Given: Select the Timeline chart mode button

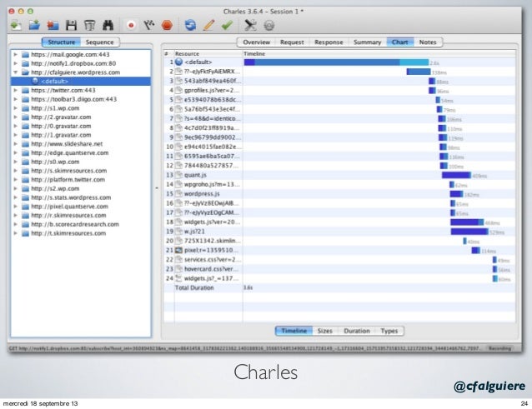Looking at the screenshot, I should 294,331.
